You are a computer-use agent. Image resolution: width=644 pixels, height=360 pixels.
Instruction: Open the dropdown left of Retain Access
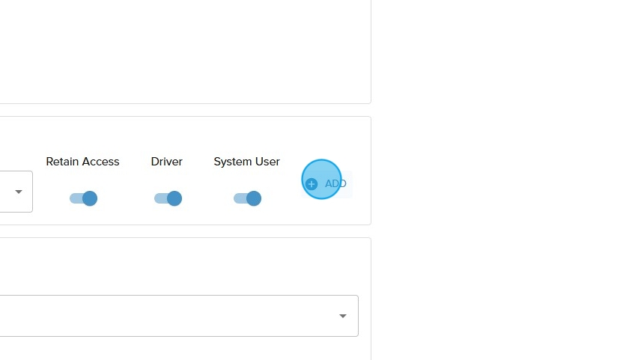pyautogui.click(x=19, y=192)
